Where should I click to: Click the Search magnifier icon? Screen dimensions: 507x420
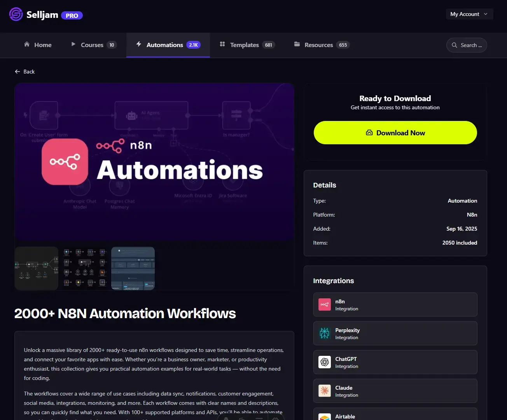tap(455, 45)
